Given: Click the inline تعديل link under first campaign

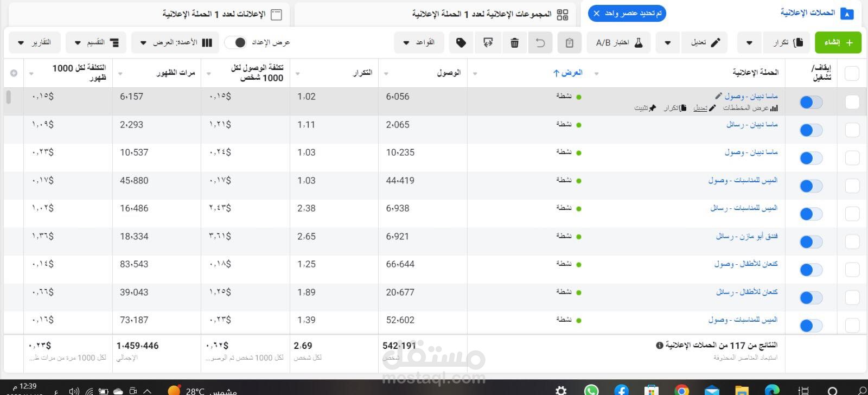Looking at the screenshot, I should coord(704,108).
